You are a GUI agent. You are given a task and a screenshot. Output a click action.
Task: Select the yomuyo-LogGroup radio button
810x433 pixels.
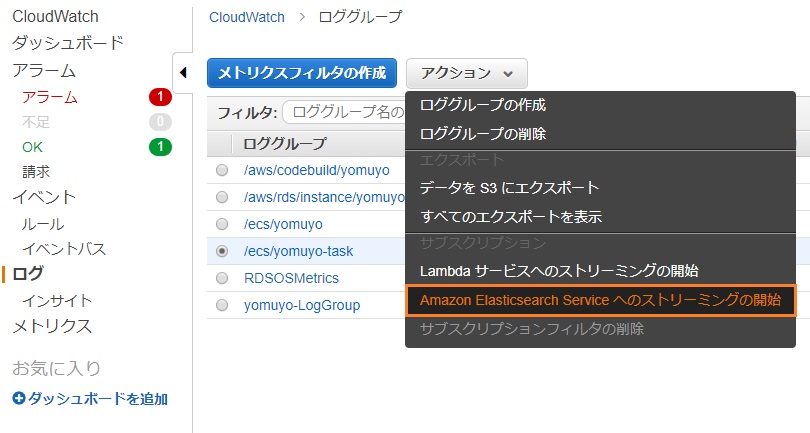click(x=222, y=305)
